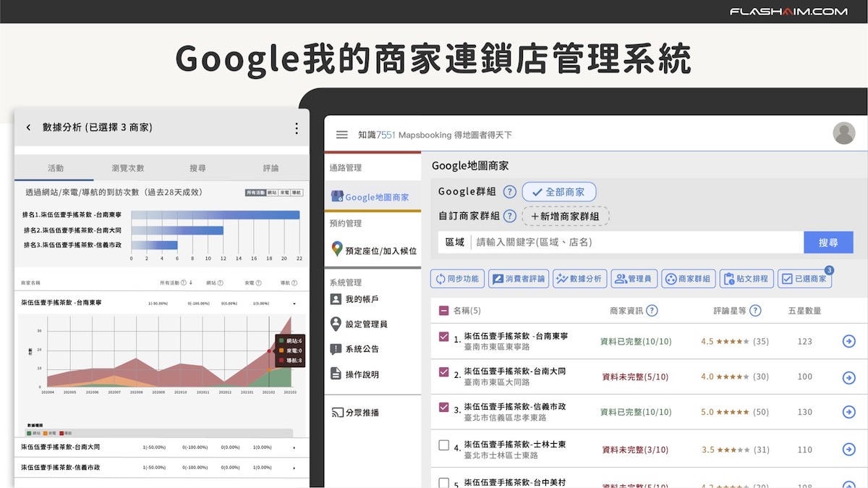Select the 全部商家 group chip
Screen dimensions: 868x488
[x=559, y=192]
